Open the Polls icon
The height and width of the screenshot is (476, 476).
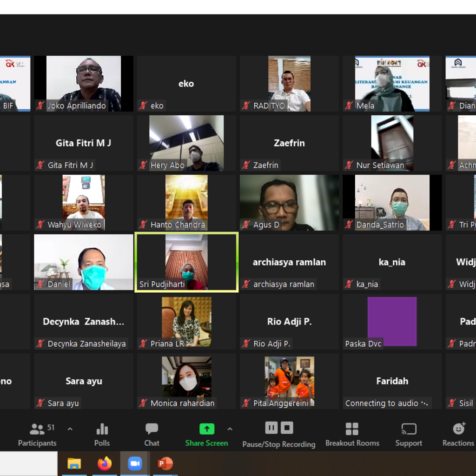pyautogui.click(x=102, y=429)
